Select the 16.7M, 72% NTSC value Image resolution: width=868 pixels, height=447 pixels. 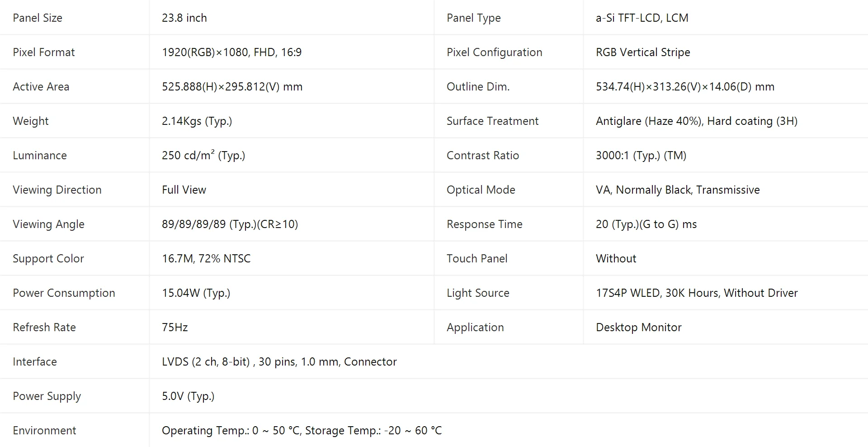[x=206, y=259]
